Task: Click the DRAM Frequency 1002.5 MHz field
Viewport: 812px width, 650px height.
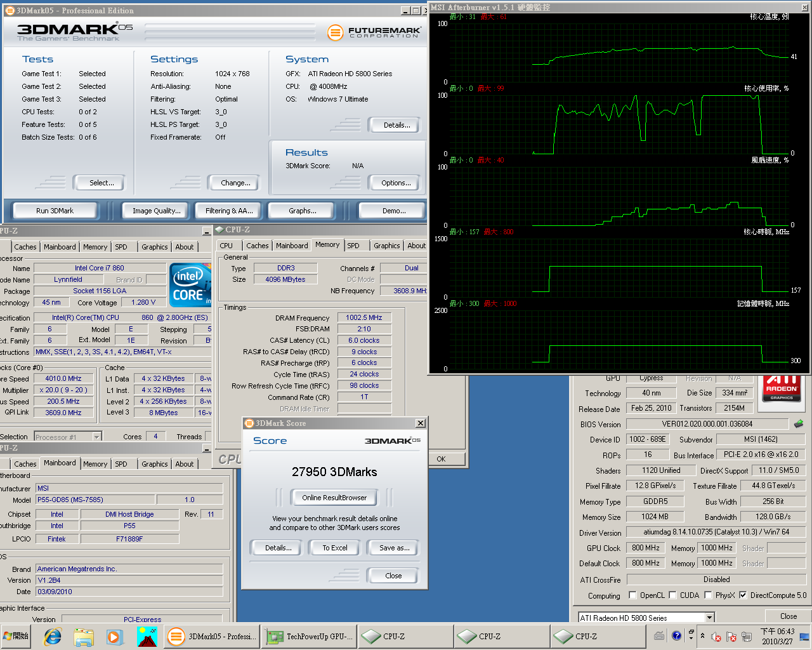Action: 364,317
